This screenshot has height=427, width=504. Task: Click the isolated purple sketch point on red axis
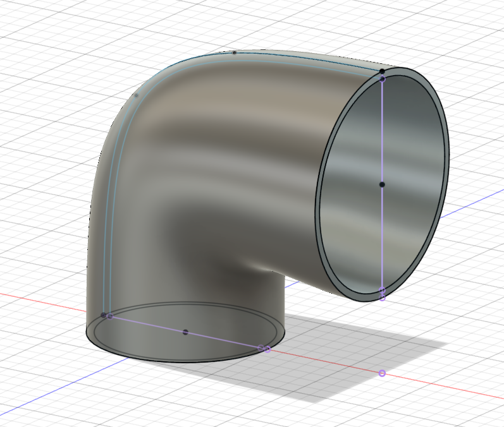pos(382,373)
